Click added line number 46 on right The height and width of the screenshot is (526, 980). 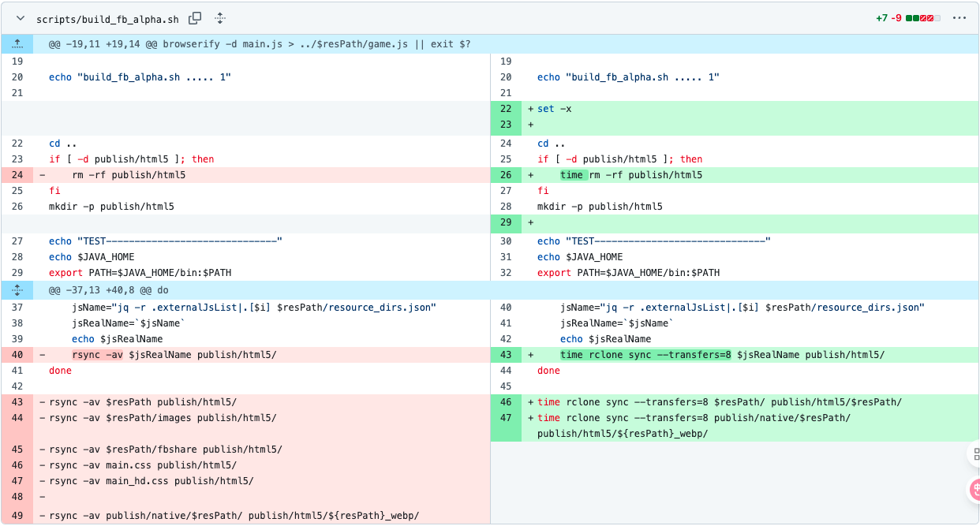pyautogui.click(x=506, y=402)
